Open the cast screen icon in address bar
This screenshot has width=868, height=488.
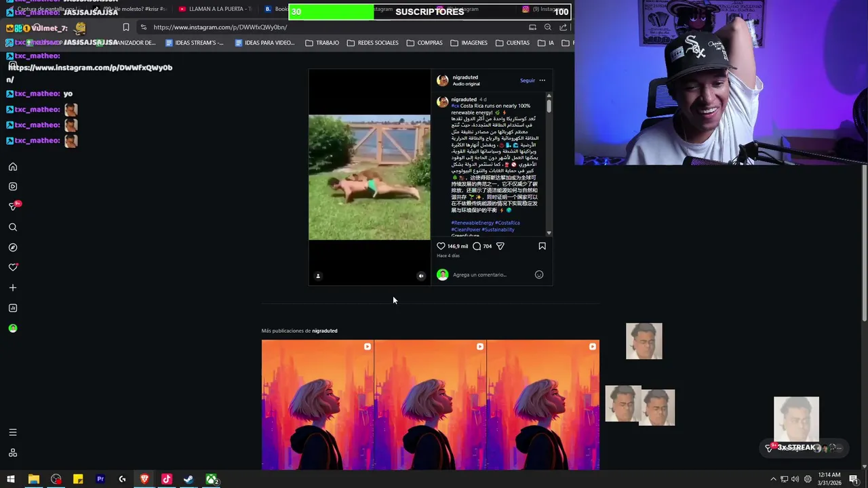pyautogui.click(x=532, y=27)
